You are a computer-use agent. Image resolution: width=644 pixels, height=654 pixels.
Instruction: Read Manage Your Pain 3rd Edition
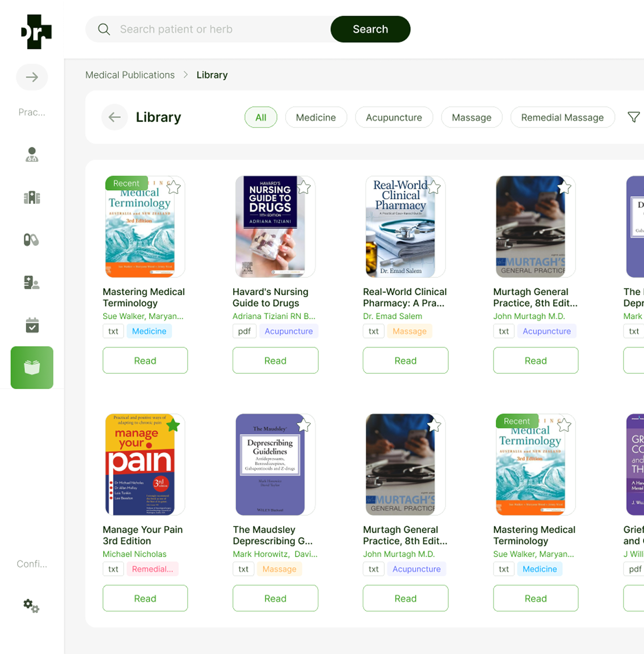click(145, 598)
